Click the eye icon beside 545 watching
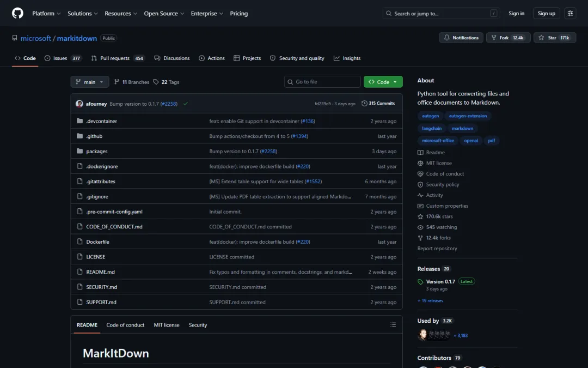This screenshot has width=588, height=368. 420,227
